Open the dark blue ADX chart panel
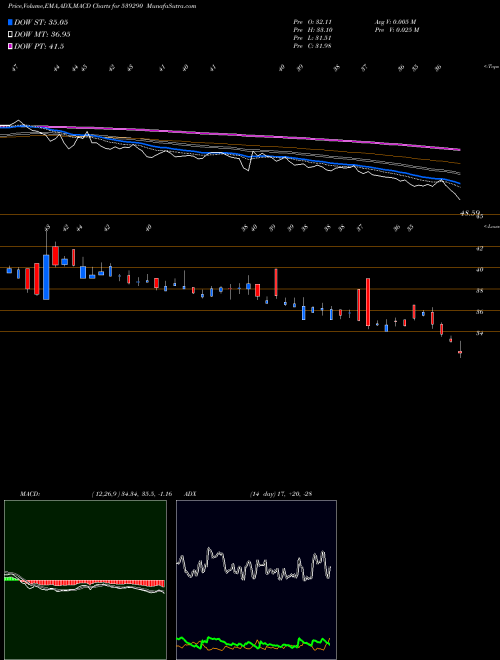The height and width of the screenshot is (660, 500). point(256,580)
